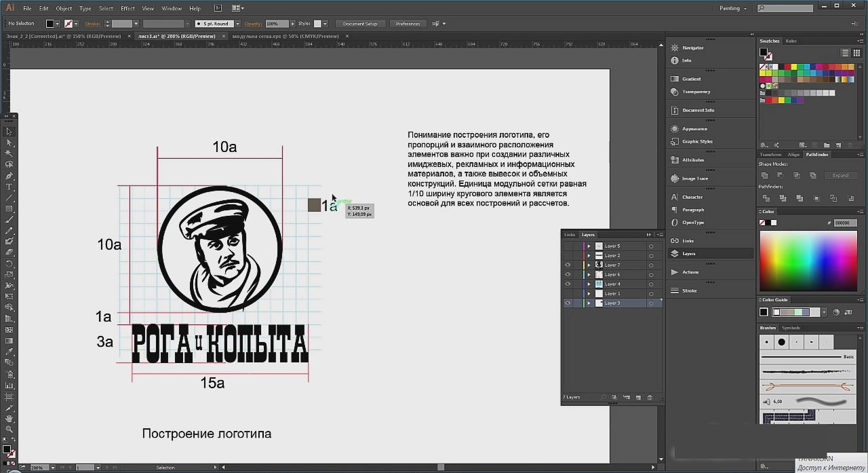Switch Swatches panel to thumbnail view
This screenshot has width=868, height=473.
857,53
